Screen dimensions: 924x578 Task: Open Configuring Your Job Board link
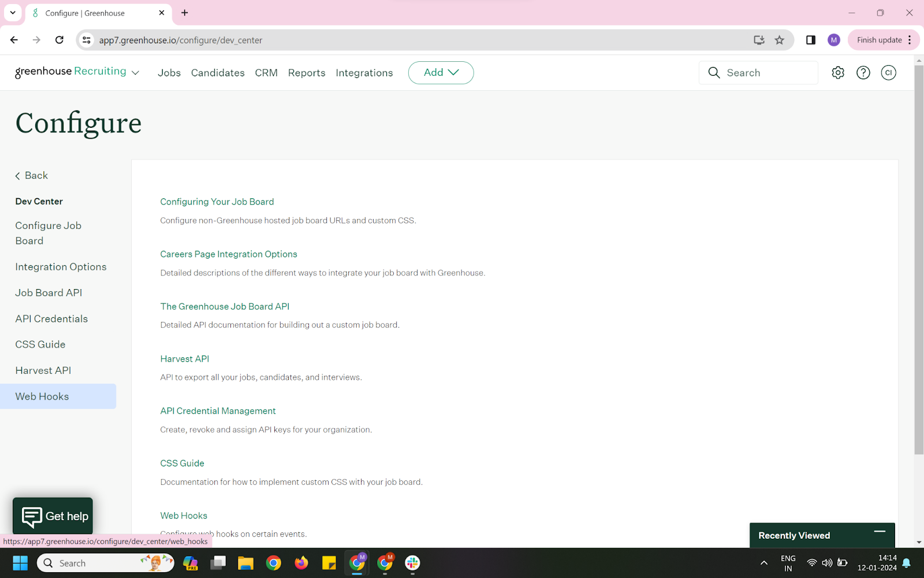click(x=217, y=202)
